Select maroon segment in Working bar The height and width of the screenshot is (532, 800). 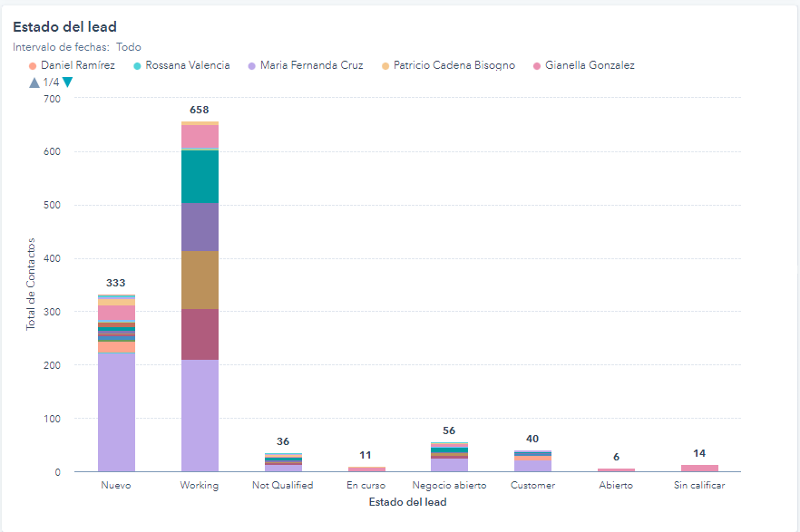pos(200,334)
